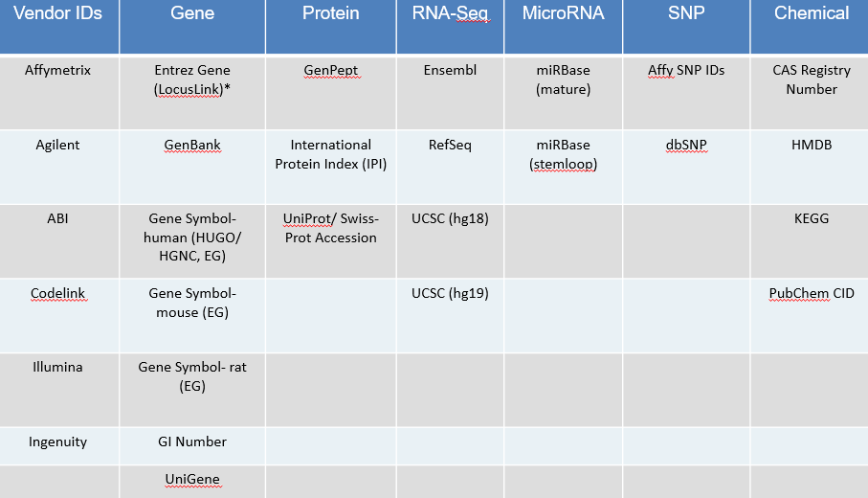Select the UCSC (hg19) cell
Image resolution: width=868 pixels, height=498 pixels.
coord(452,293)
